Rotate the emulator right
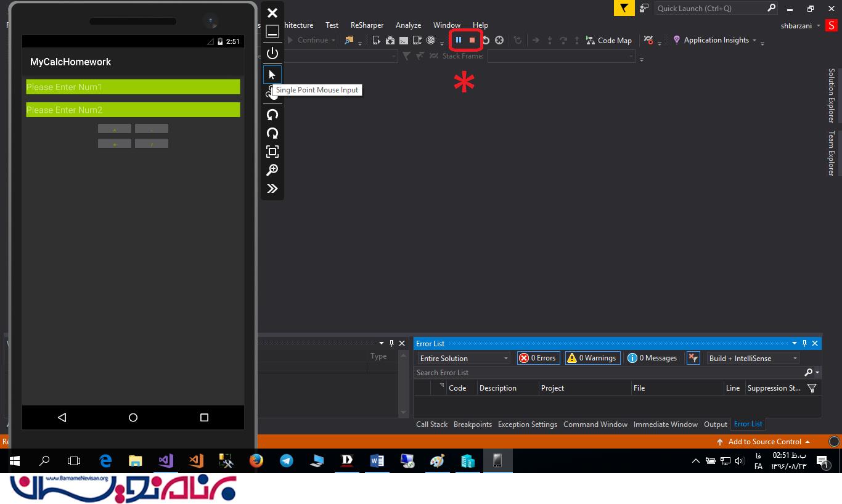Screen dimensions: 842x504 (272, 133)
